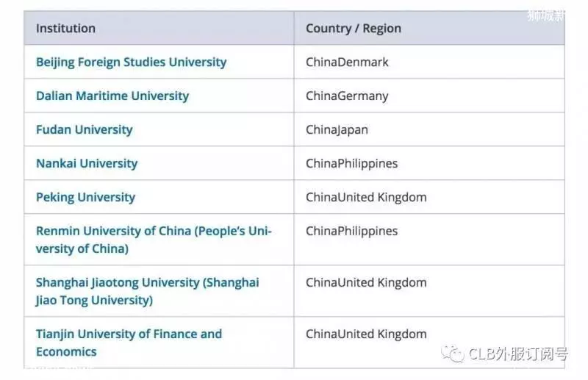
Task: Click the Fudan University link
Action: [85, 130]
